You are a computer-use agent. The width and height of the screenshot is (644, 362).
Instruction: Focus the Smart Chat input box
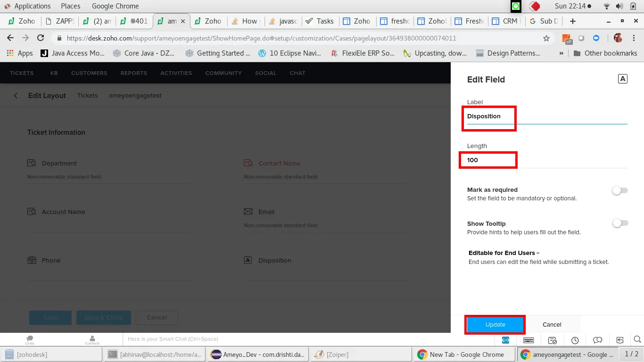pyautogui.click(x=309, y=339)
